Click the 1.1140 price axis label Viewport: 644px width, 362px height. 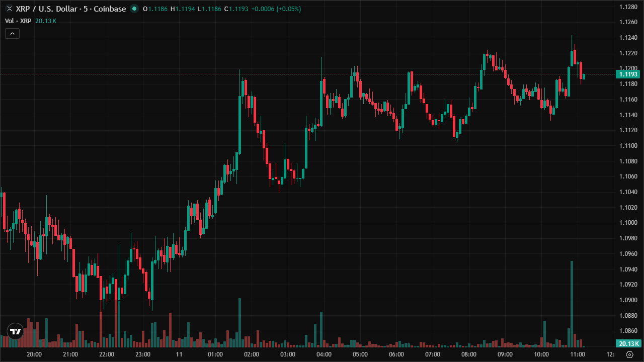pyautogui.click(x=628, y=115)
